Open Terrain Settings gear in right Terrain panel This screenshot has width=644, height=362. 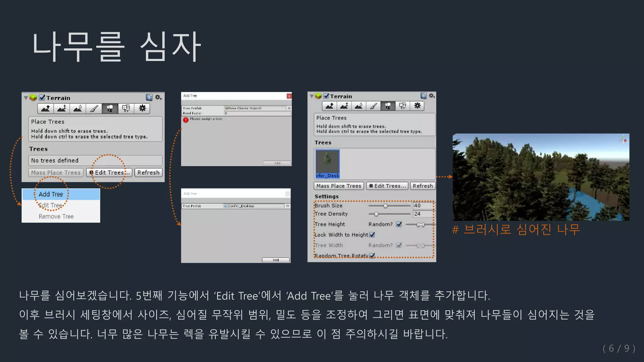coord(417,106)
